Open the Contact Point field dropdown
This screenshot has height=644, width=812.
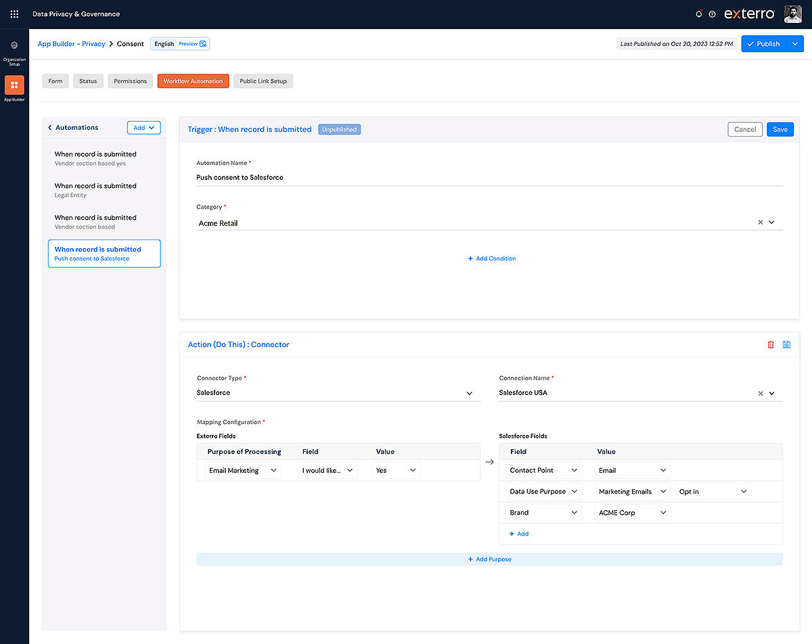pyautogui.click(x=543, y=470)
